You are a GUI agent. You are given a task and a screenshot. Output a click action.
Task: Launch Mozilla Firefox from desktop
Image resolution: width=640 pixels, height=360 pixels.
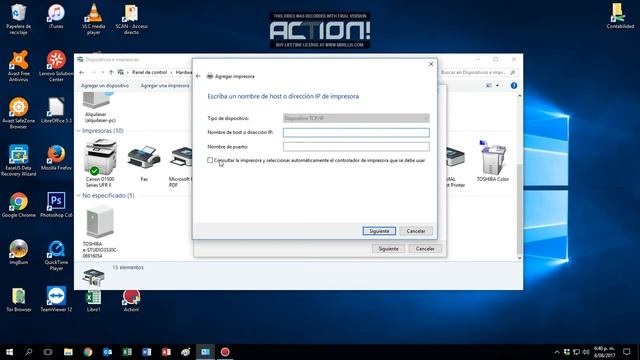(x=56, y=158)
